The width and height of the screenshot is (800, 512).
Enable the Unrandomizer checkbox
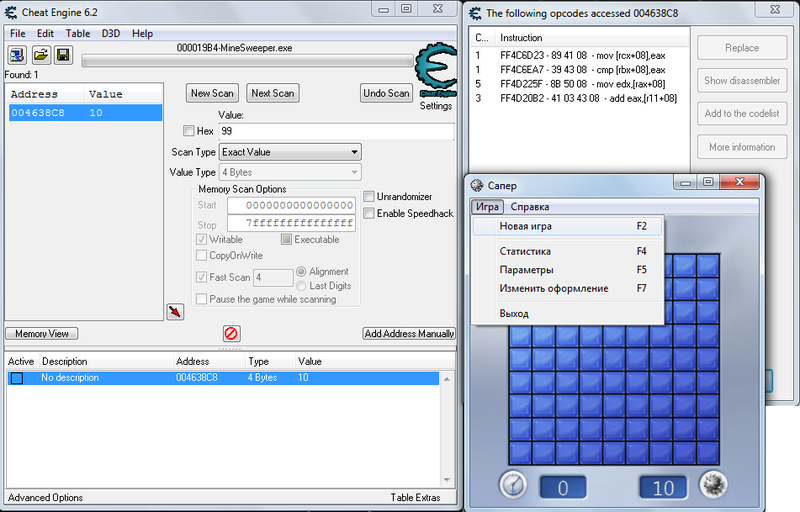point(369,196)
